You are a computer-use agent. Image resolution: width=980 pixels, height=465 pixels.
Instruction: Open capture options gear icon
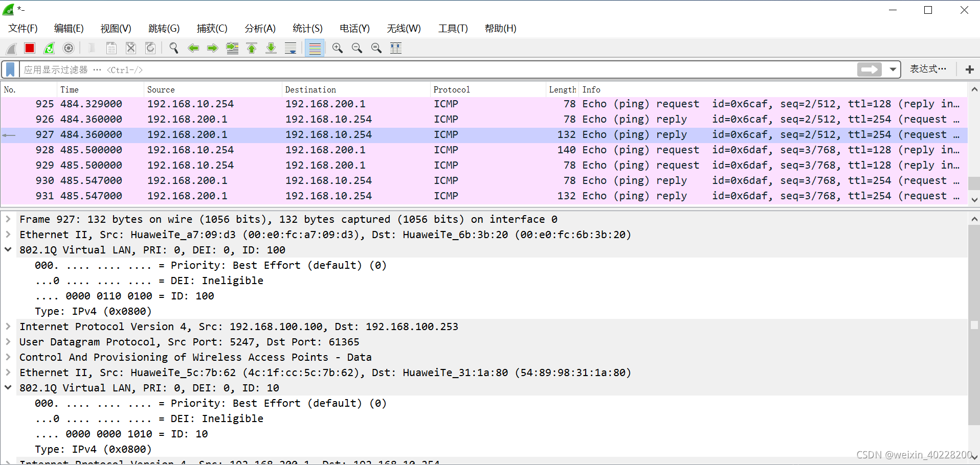click(x=69, y=48)
